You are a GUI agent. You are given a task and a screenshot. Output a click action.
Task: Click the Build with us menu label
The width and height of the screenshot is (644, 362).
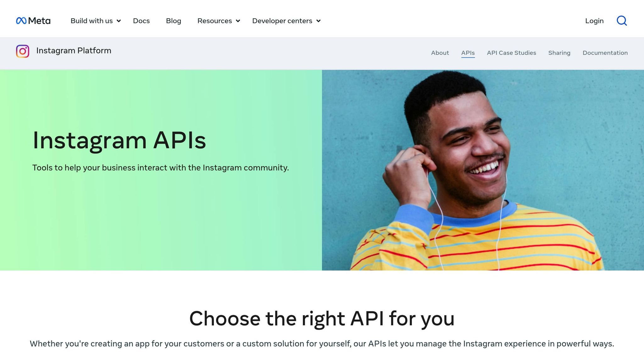(x=92, y=21)
